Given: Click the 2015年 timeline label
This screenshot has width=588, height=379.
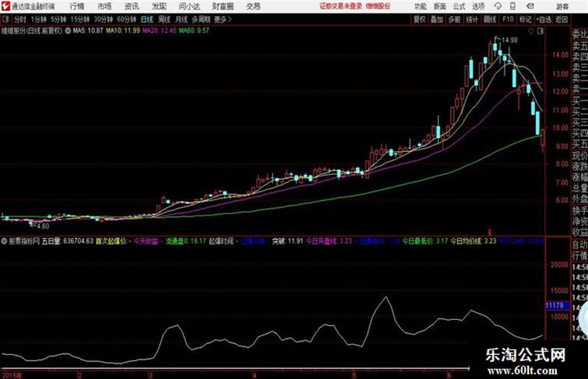Looking at the screenshot, I should (x=12, y=375).
